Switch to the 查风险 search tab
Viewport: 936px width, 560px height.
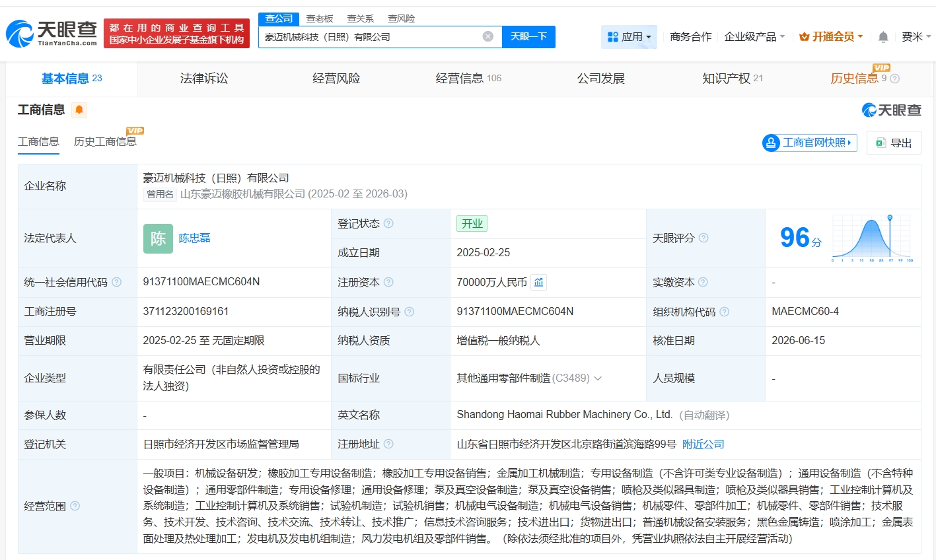(402, 18)
